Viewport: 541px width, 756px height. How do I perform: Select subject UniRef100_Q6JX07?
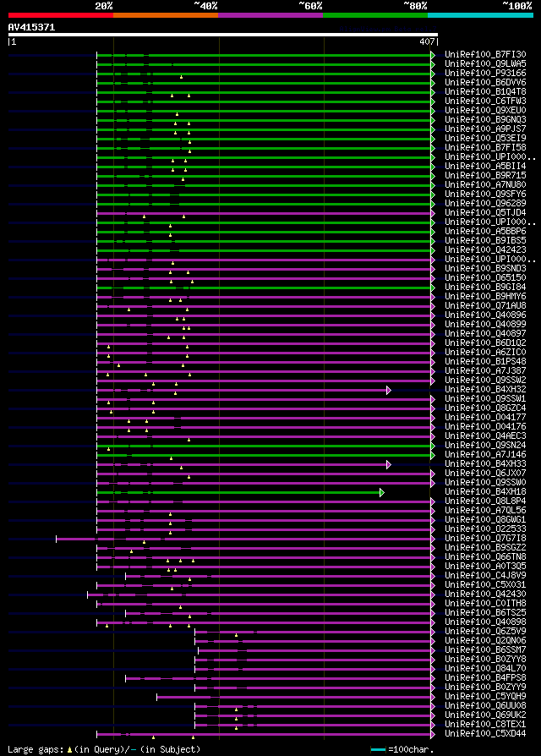(485, 474)
